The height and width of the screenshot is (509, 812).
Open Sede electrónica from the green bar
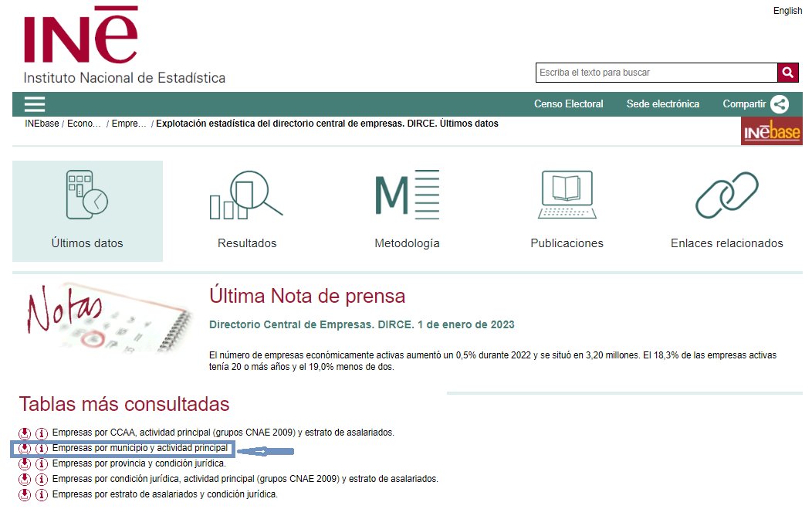[x=663, y=103]
